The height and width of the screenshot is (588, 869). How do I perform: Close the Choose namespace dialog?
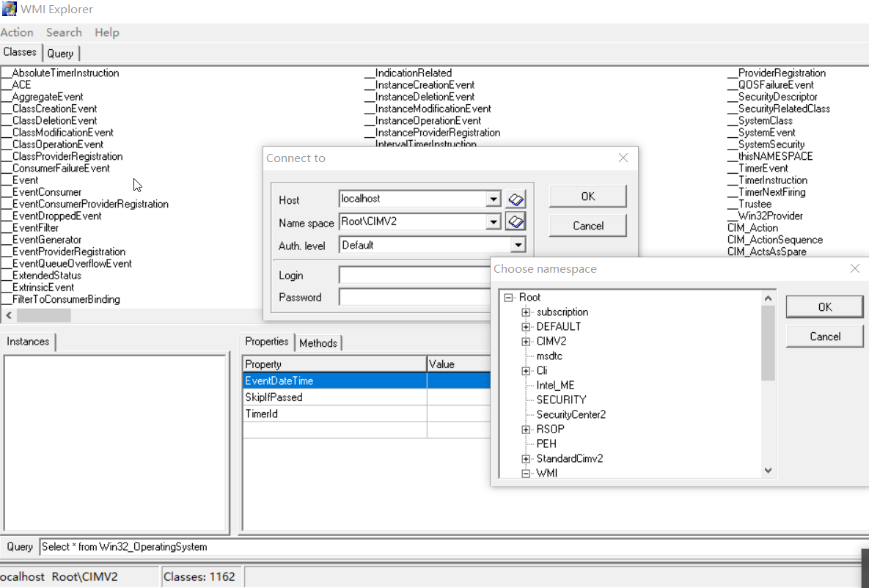[x=854, y=269]
